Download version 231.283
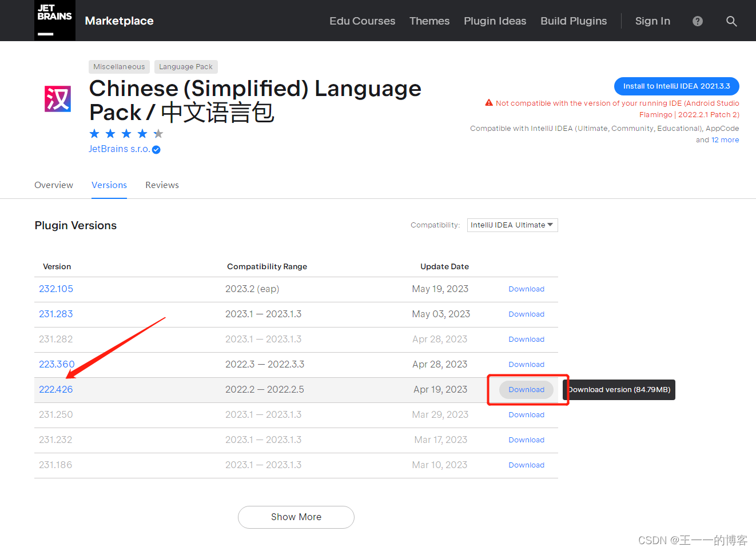 coord(526,314)
